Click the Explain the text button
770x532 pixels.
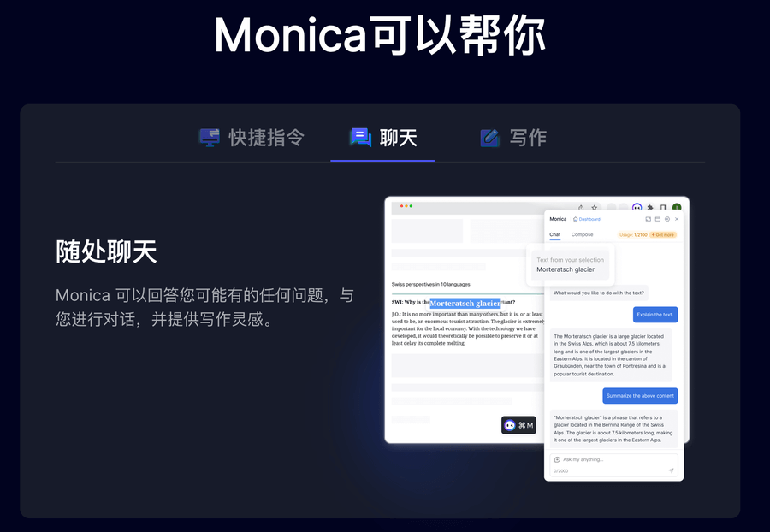(x=655, y=315)
